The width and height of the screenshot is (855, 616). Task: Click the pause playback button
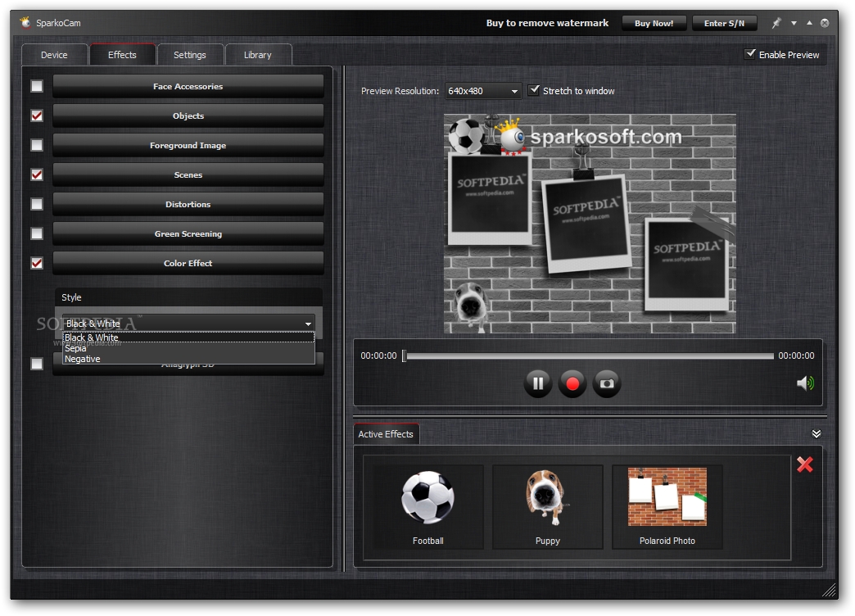click(537, 383)
